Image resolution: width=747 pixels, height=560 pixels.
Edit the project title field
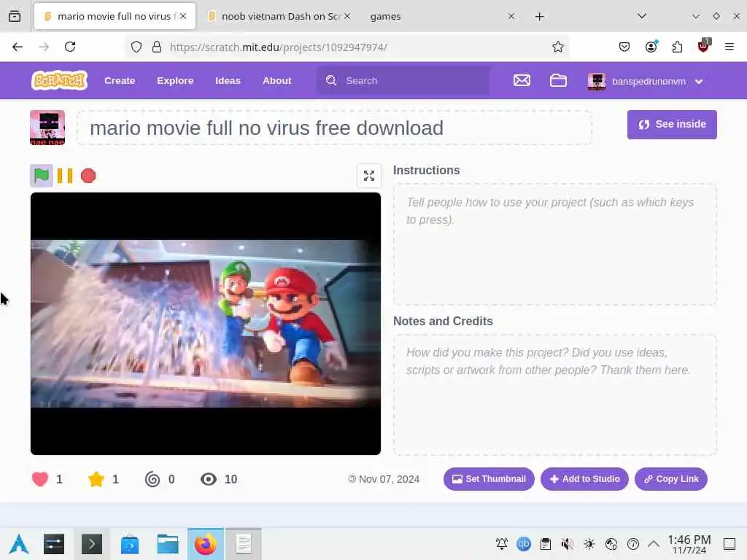pyautogui.click(x=334, y=128)
